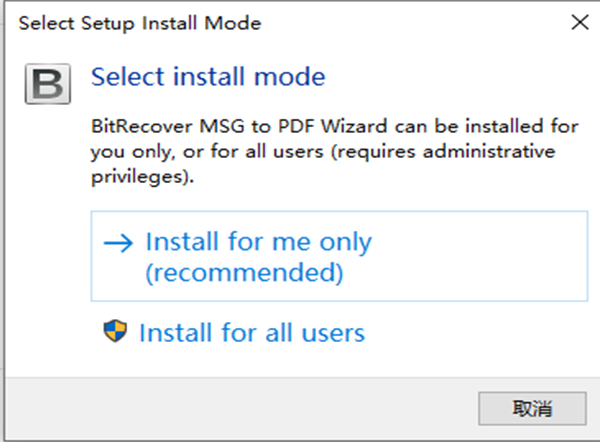Click the 'all users' text in second option
Screen dimensions: 600x442
(315, 333)
